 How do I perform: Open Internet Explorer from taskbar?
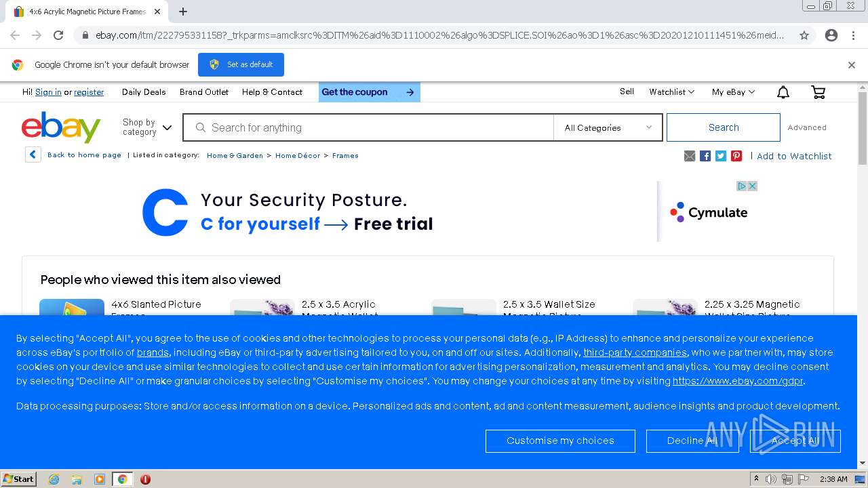pos(54,479)
